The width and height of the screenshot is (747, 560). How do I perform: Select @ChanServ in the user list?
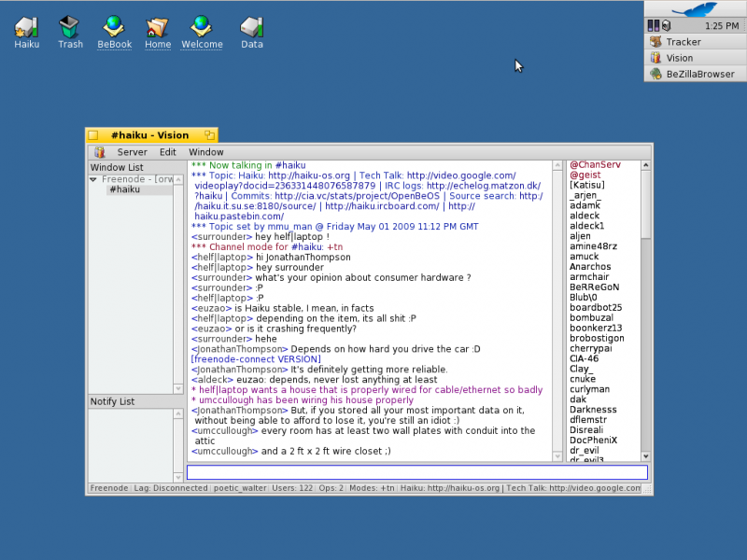point(595,165)
